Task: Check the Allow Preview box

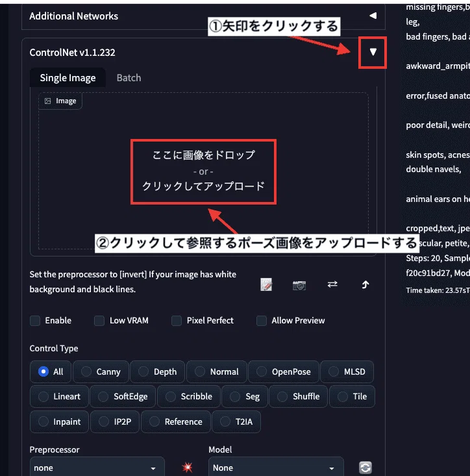Action: point(261,321)
